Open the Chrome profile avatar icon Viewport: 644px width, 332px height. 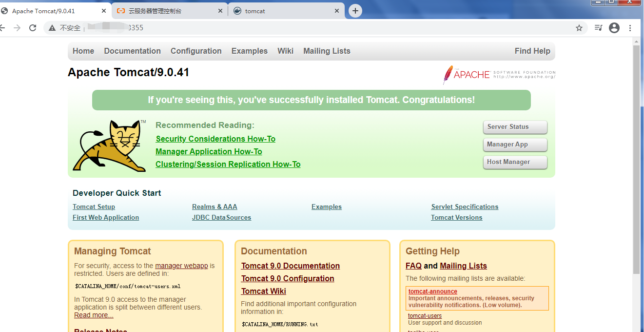614,28
